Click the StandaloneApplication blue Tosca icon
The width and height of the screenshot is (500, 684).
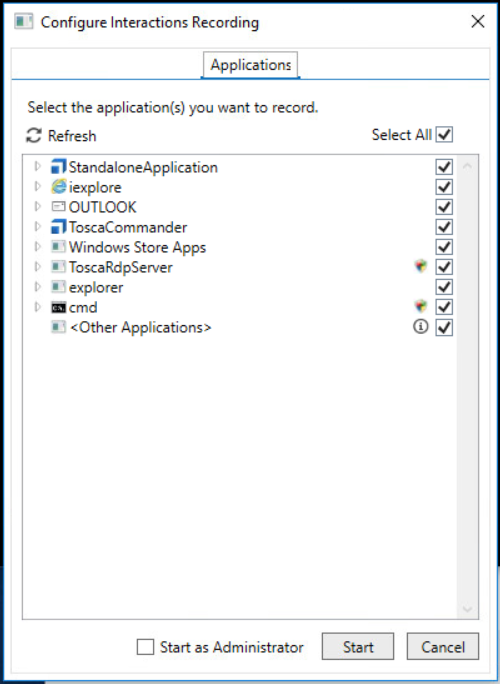click(58, 167)
